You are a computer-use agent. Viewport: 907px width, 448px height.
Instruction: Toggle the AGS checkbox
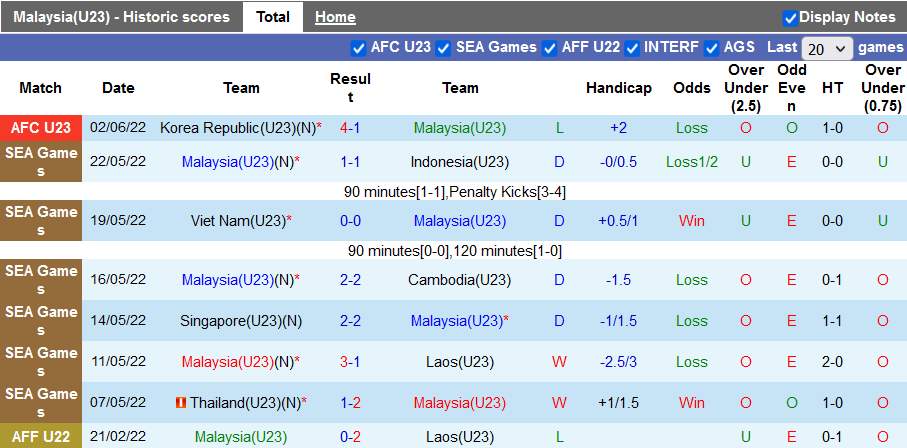pos(712,48)
